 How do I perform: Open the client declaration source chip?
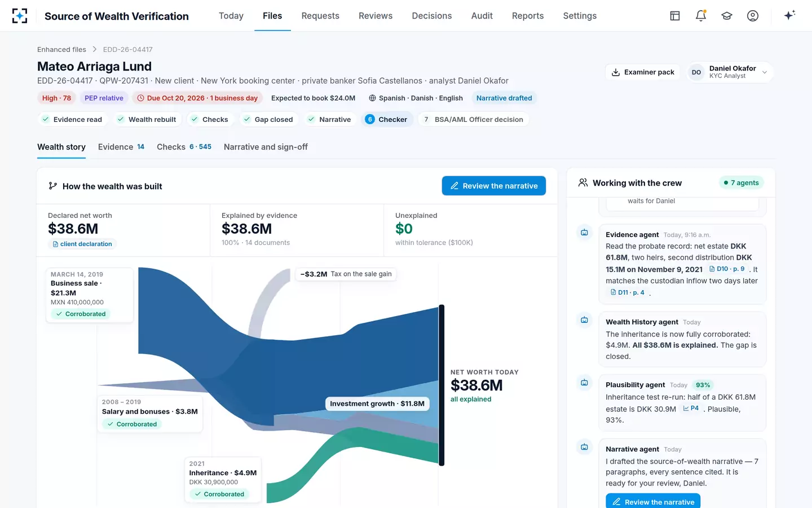click(82, 244)
